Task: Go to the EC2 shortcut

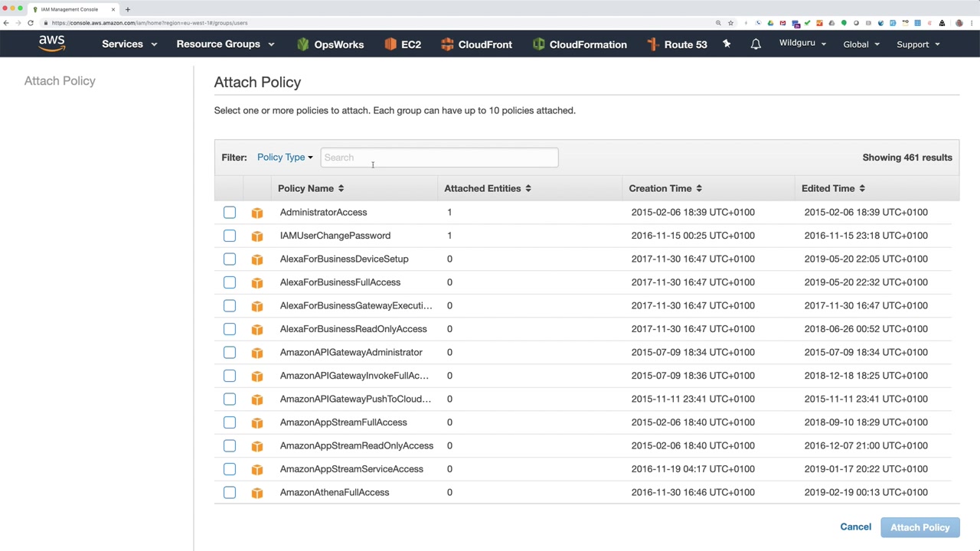Action: click(403, 44)
